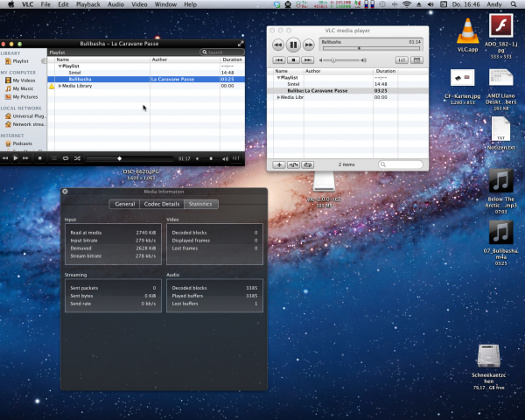The width and height of the screenshot is (525, 420).
Task: Open the Playback menu
Action: 88,4
